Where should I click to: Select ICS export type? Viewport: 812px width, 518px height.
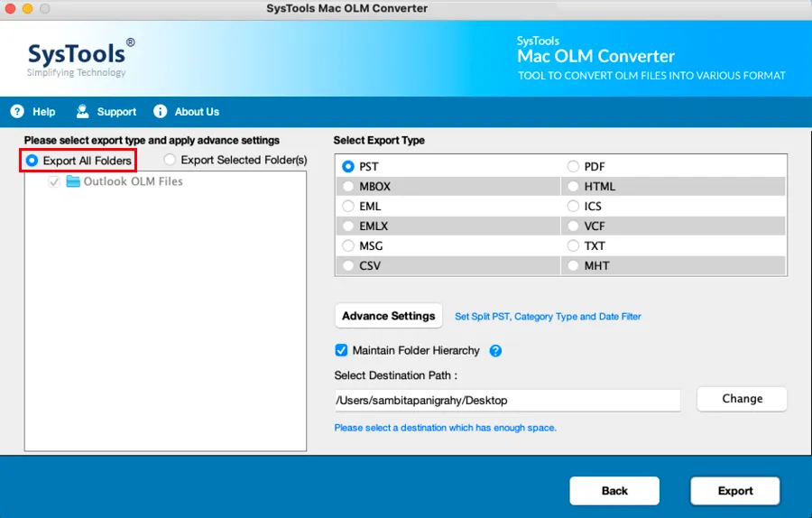[x=573, y=206]
